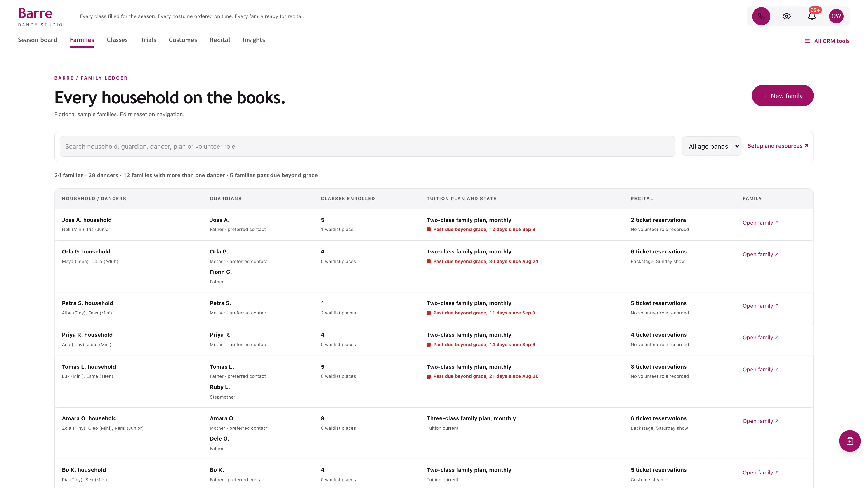The image size is (868, 488).
Task: Open family for Joss A. household
Action: click(760, 223)
